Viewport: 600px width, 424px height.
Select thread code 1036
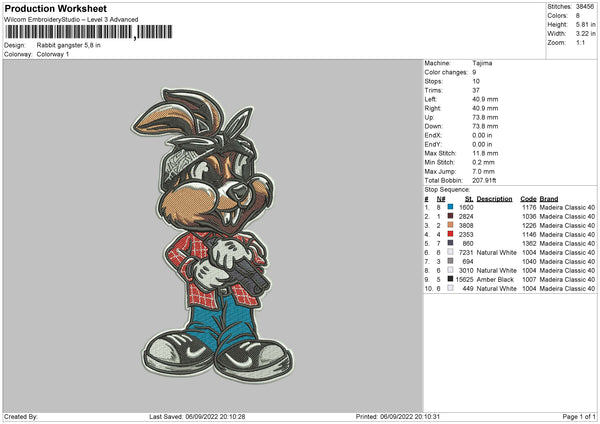(x=529, y=217)
